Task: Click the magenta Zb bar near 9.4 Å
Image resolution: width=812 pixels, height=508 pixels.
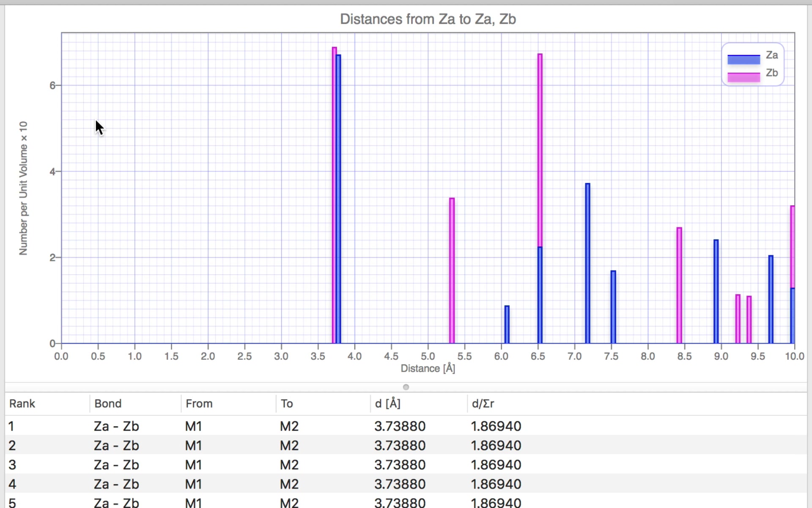Action: click(x=749, y=320)
